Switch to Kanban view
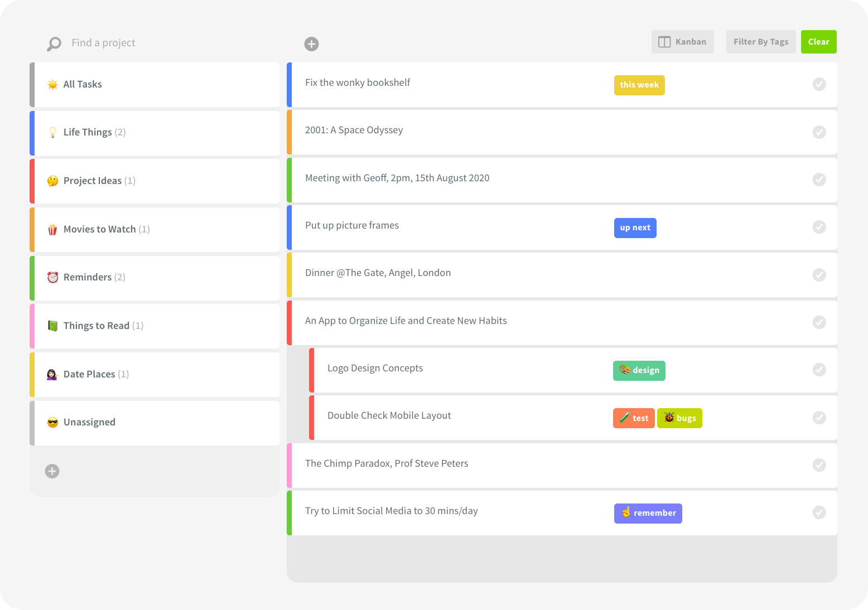This screenshot has height=610, width=868. (x=682, y=42)
